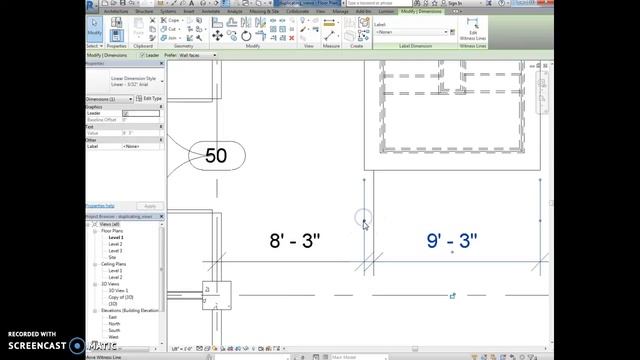Select the Mirror Pick Axis tool
This screenshot has width=640, height=360.
point(246,23)
